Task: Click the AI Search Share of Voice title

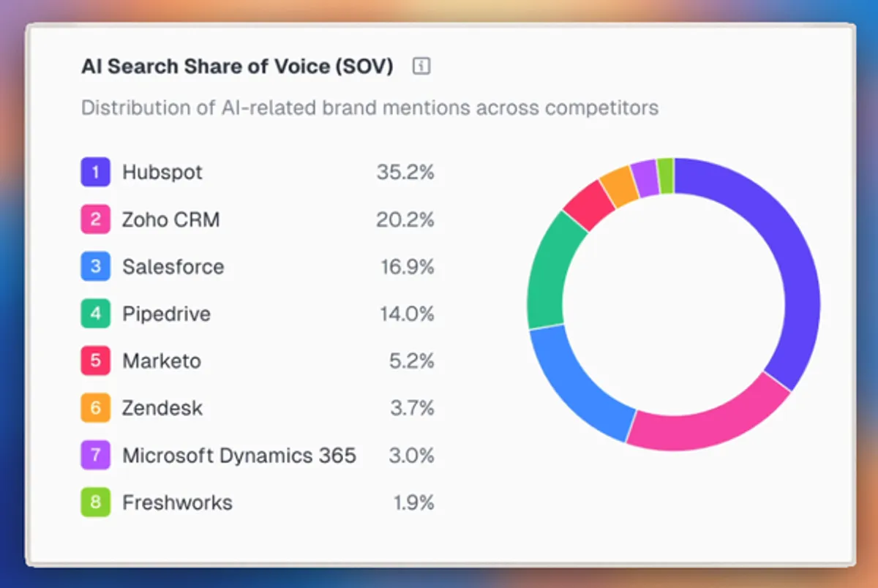Action: 237,67
